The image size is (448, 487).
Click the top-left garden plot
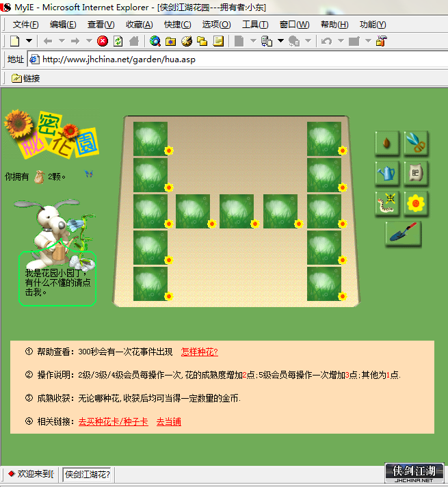tap(150, 139)
